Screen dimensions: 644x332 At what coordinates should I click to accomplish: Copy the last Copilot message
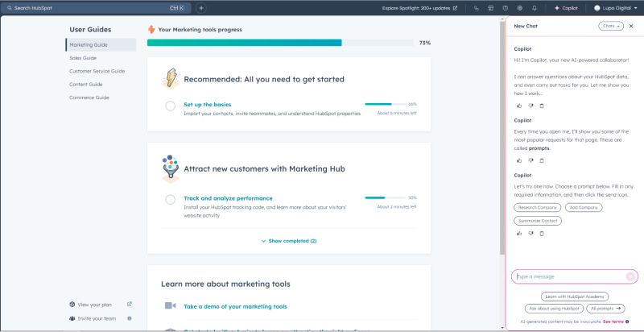click(541, 234)
